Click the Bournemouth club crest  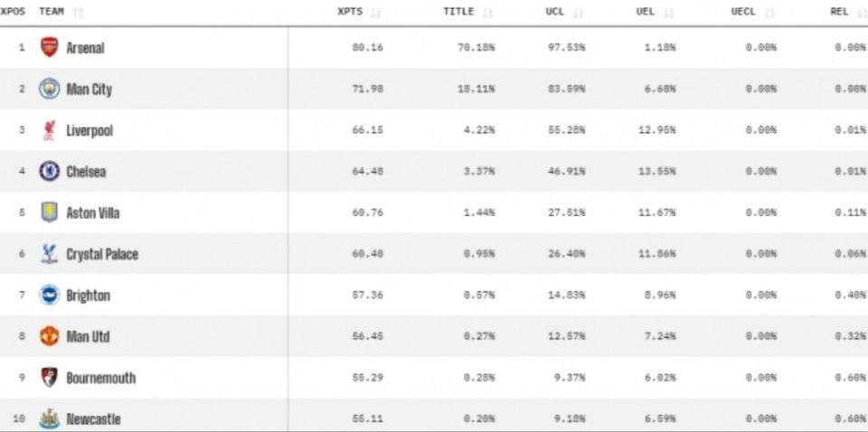49,377
